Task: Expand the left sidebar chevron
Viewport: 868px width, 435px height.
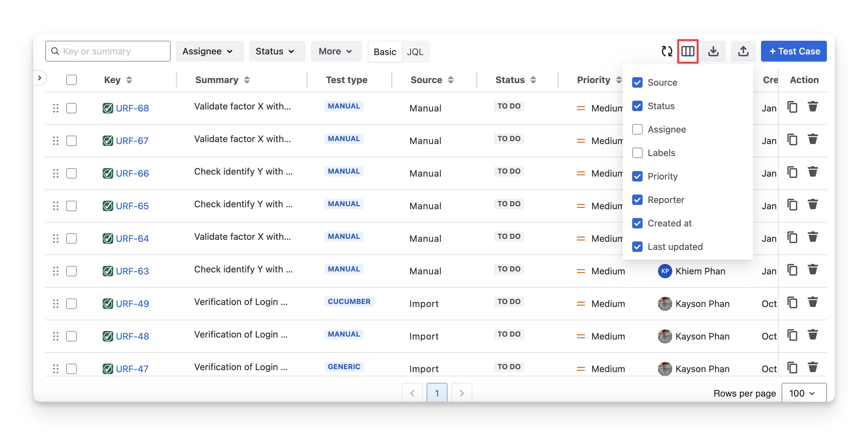Action: [x=40, y=78]
